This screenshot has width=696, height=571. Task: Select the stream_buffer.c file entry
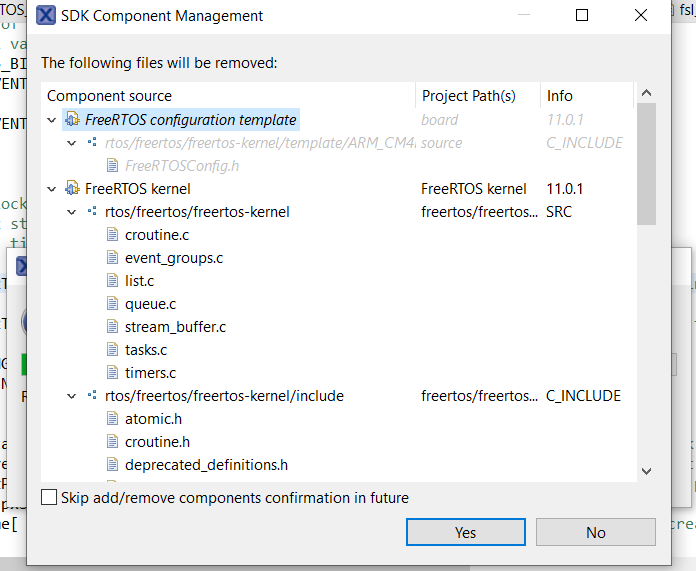(x=175, y=327)
